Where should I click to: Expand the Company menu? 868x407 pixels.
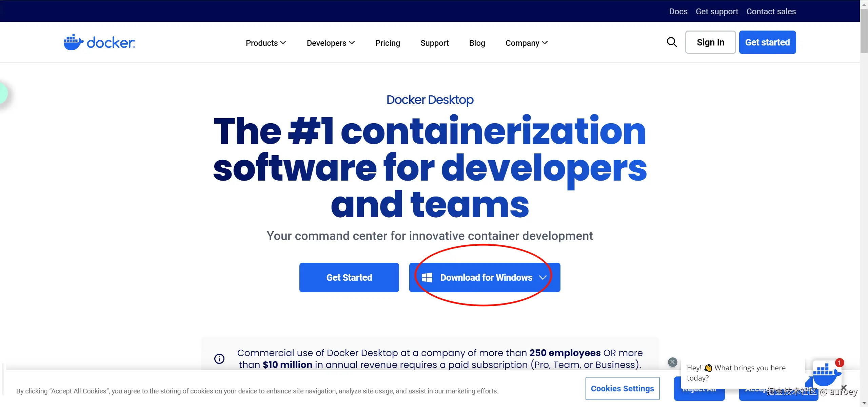click(x=526, y=43)
